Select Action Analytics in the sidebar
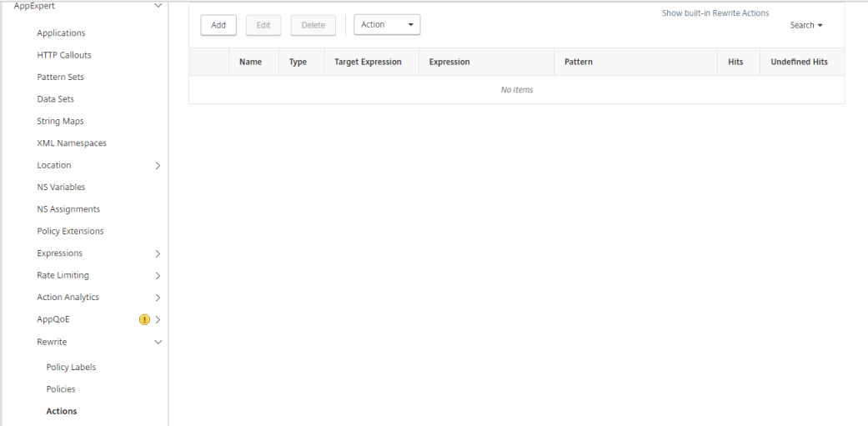This screenshot has height=426, width=868. coord(68,297)
